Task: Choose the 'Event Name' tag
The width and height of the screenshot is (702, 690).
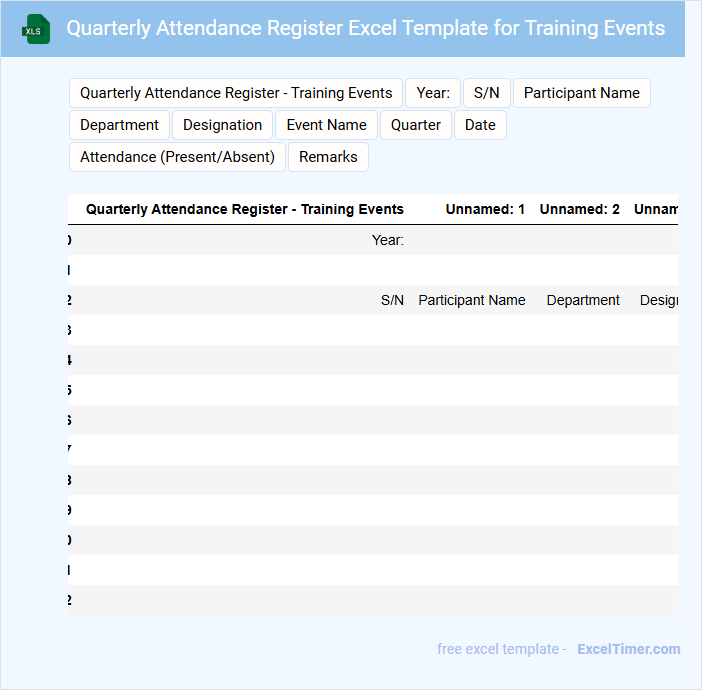Action: (x=326, y=125)
